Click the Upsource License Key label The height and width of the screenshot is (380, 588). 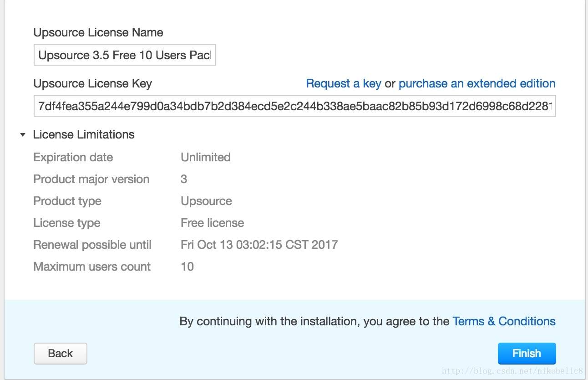[92, 83]
